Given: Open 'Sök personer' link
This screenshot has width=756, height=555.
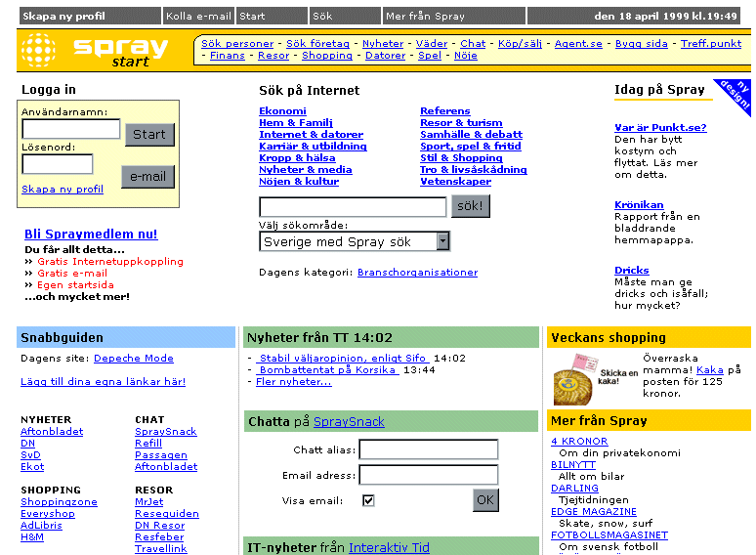Looking at the screenshot, I should coord(237,44).
